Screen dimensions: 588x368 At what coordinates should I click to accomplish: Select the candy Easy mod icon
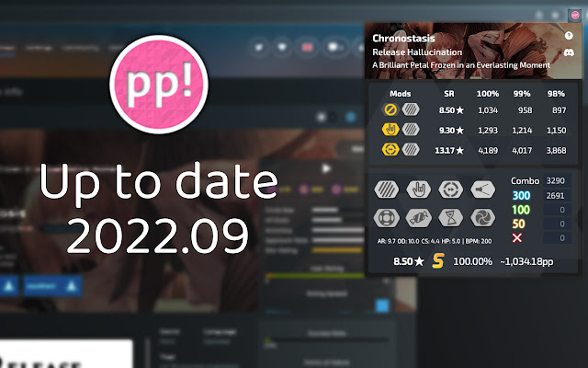[x=419, y=218]
